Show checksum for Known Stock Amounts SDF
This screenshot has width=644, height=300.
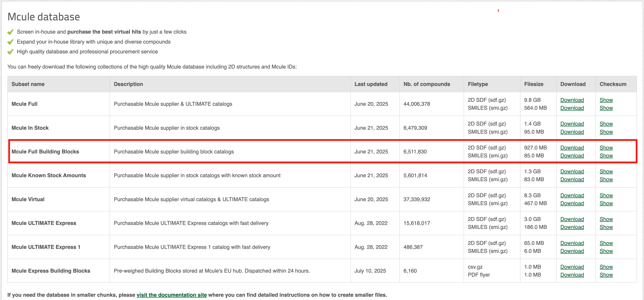coord(606,171)
